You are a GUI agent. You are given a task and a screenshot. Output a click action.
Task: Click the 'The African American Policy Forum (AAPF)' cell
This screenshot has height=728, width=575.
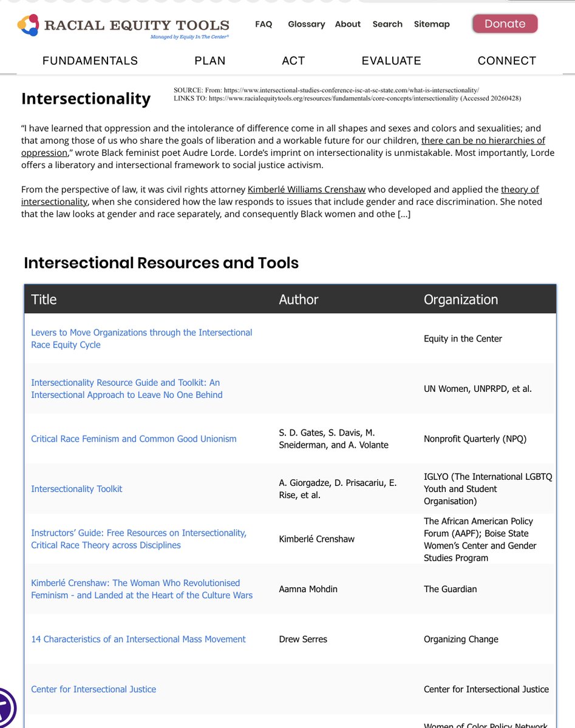pos(480,539)
